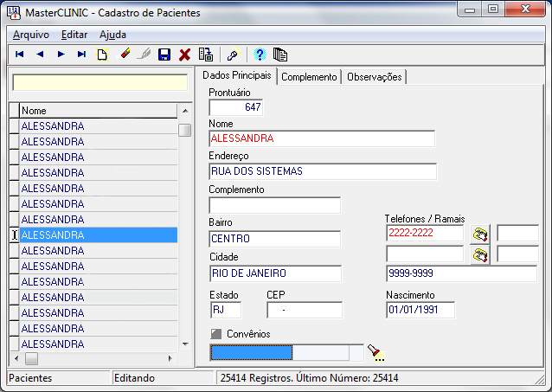Screen dimensions: 552x392
Task: Click the Nascimento field 01/01/1991
Action: pyautogui.click(x=420, y=310)
